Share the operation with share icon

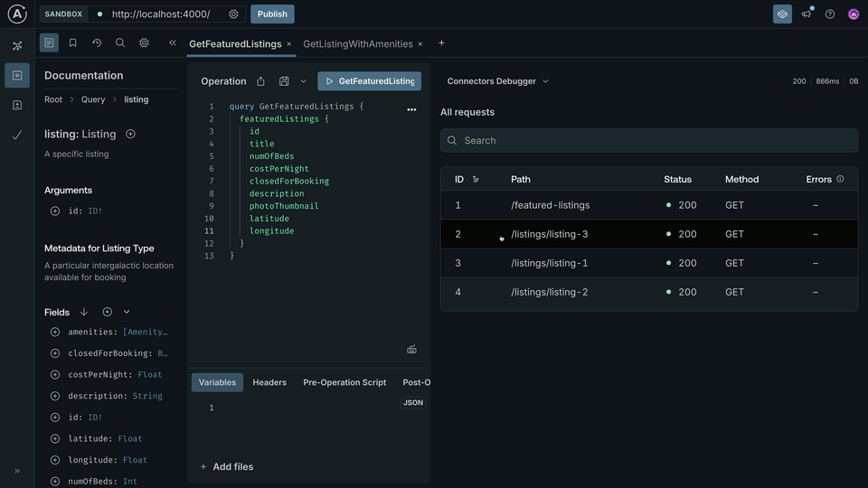(260, 81)
